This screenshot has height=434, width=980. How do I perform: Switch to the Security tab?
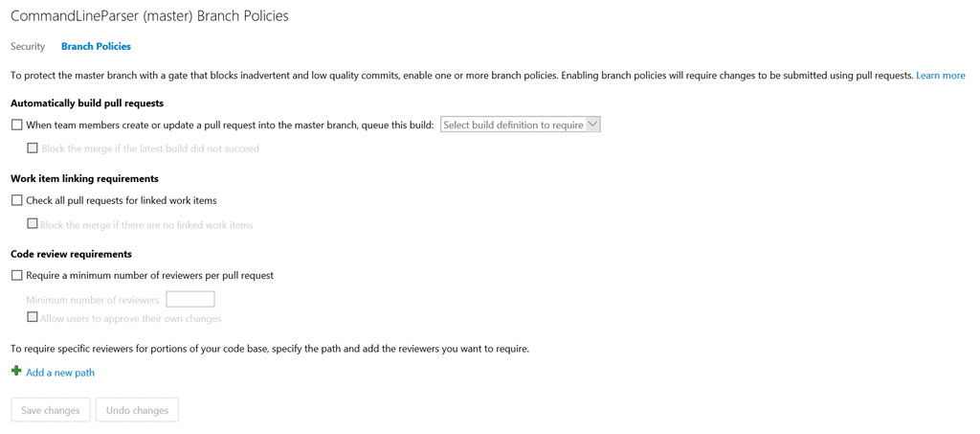pyautogui.click(x=28, y=46)
